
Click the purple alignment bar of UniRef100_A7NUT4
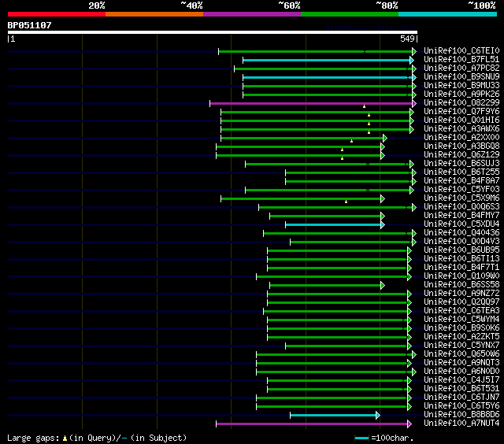click(312, 424)
